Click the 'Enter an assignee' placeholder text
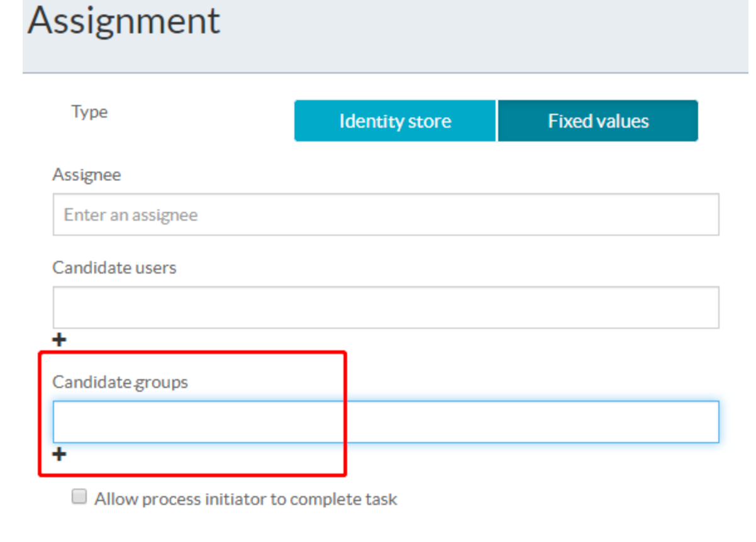Image resolution: width=756 pixels, height=542 pixels. pos(131,215)
